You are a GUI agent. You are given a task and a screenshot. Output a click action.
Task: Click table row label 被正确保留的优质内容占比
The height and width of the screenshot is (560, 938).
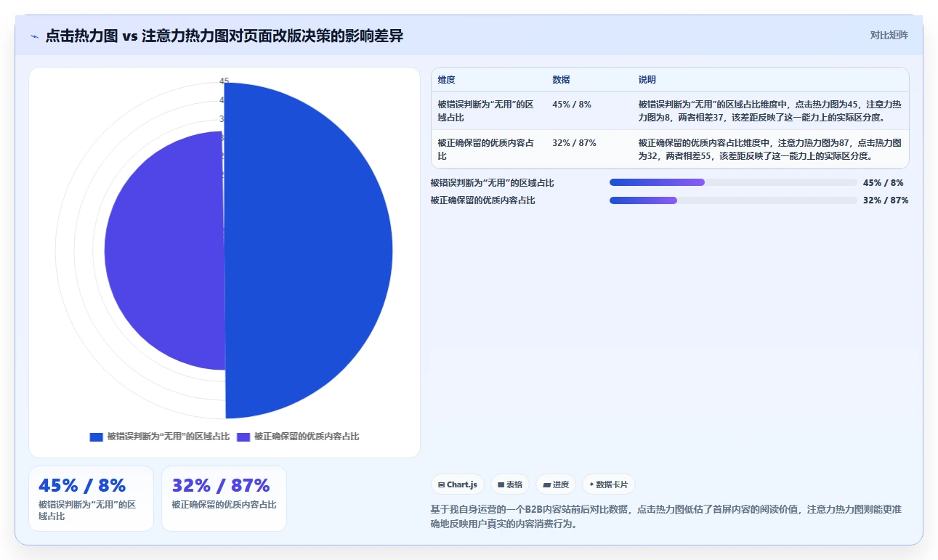pyautogui.click(x=486, y=149)
